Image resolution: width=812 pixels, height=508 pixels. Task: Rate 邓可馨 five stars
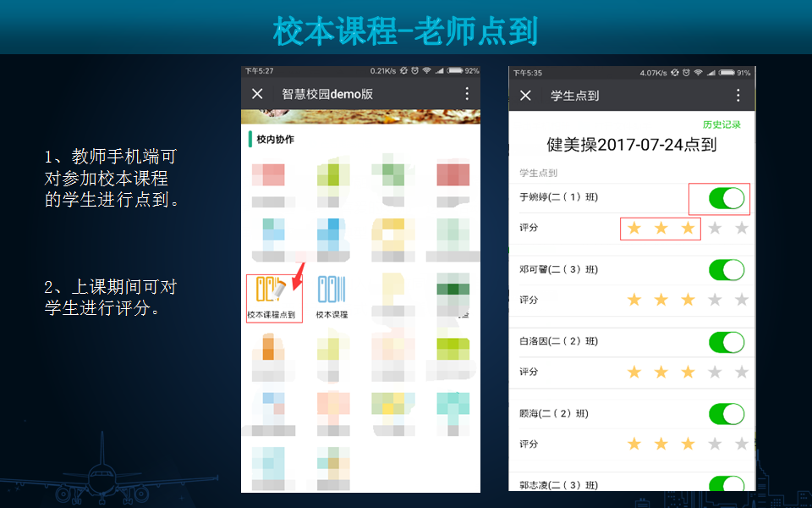tap(742, 300)
